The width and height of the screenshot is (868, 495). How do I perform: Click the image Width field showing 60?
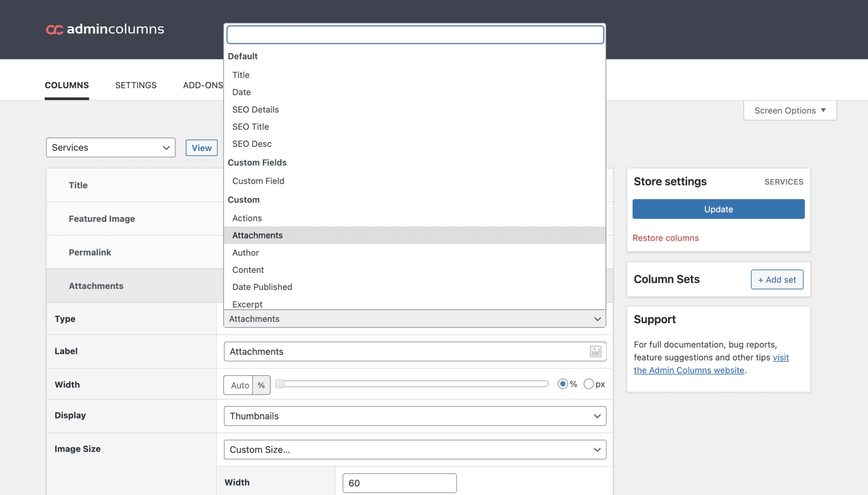point(400,483)
